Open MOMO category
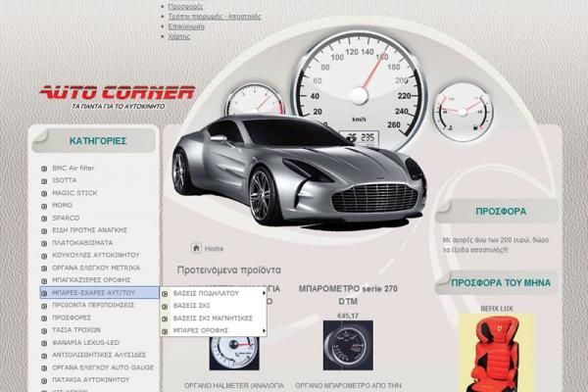 click(x=63, y=205)
